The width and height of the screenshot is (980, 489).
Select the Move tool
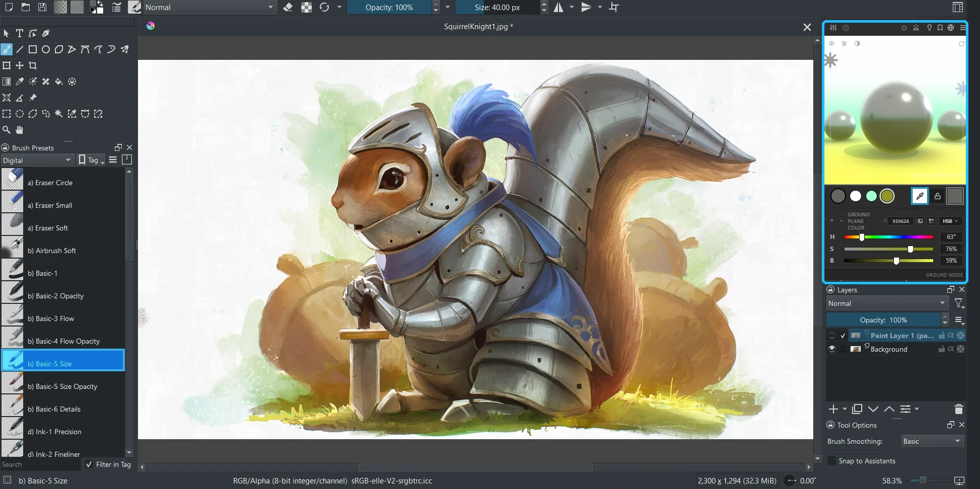(x=20, y=65)
